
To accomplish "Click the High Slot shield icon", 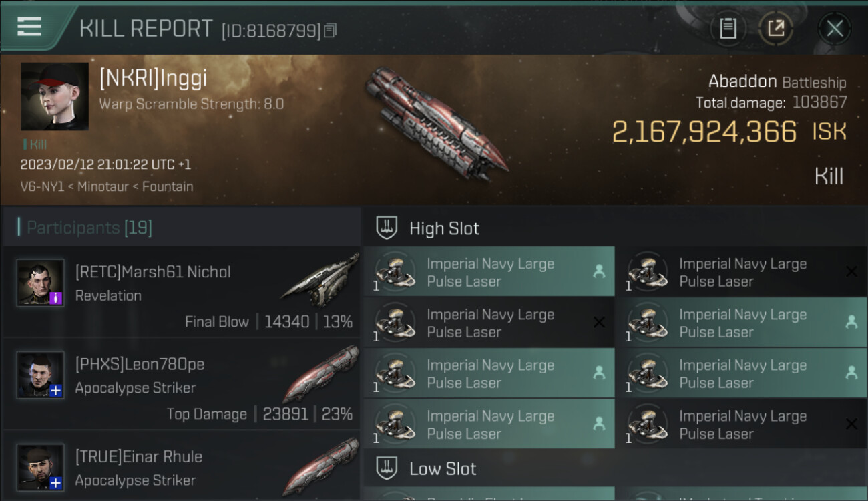I will (x=387, y=228).
